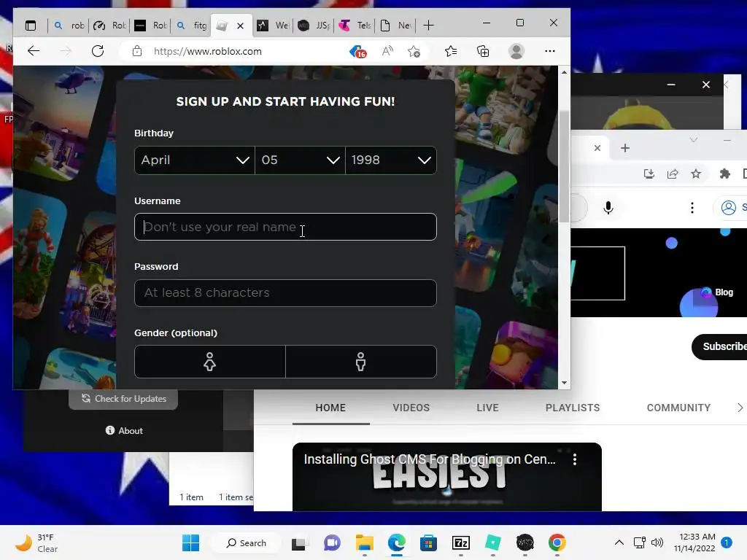Close the Chrome window's current tab
Viewport: 747px width, 560px height.
tap(597, 148)
